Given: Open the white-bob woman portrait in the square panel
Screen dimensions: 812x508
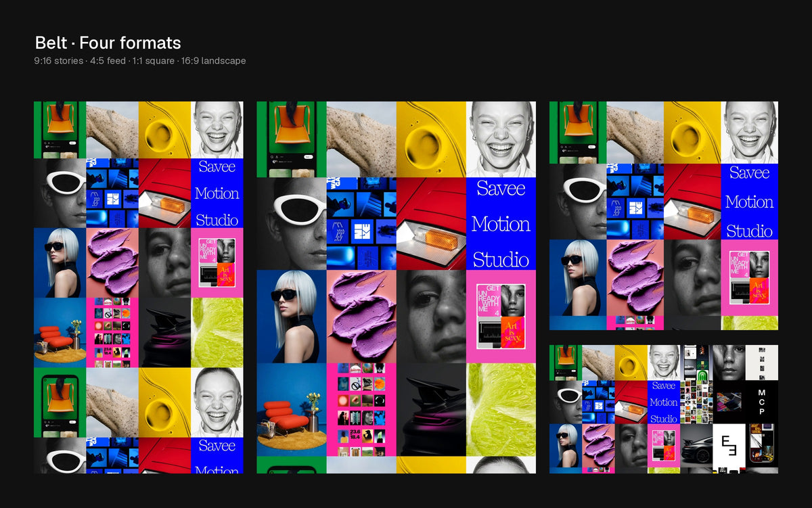Looking at the screenshot, I should [x=578, y=277].
